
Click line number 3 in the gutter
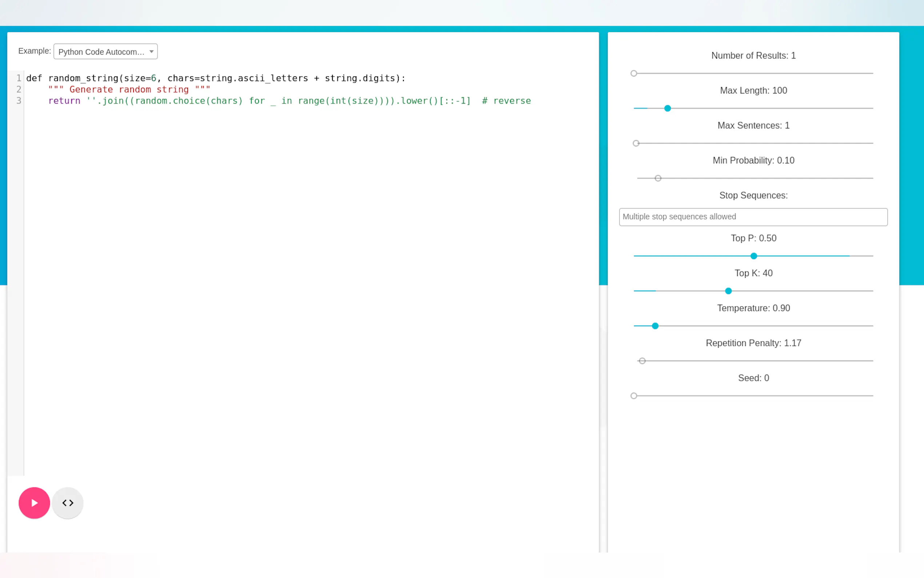tap(18, 101)
